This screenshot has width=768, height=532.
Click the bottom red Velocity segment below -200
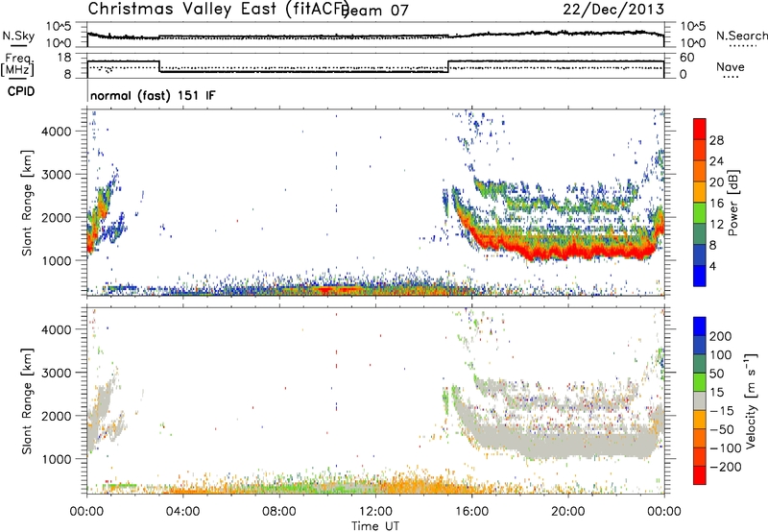click(700, 475)
